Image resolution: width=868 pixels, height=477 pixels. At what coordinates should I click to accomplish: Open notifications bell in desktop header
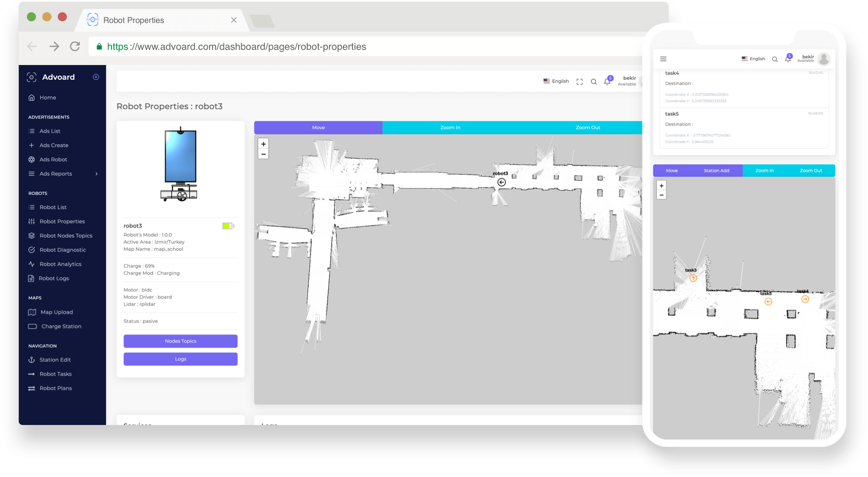click(x=607, y=82)
